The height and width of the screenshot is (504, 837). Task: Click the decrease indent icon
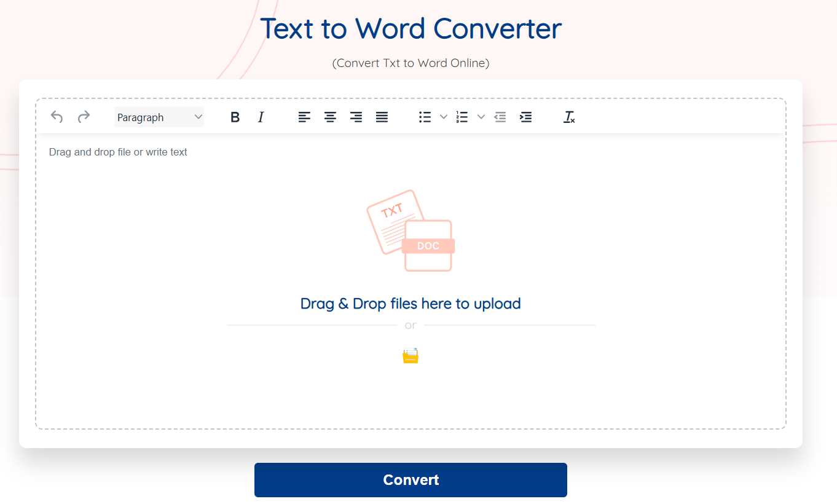click(x=500, y=117)
